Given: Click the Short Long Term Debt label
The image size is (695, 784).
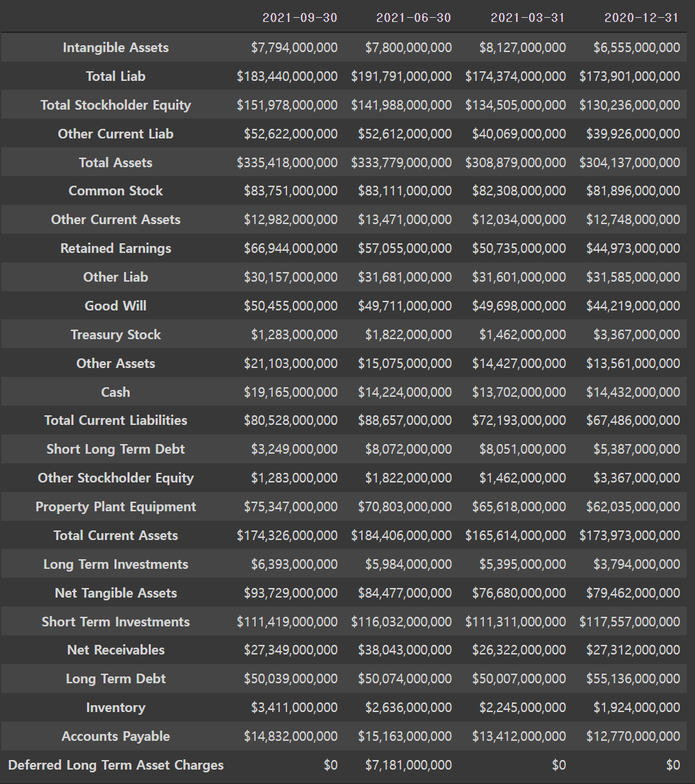Looking at the screenshot, I should click(x=116, y=449).
